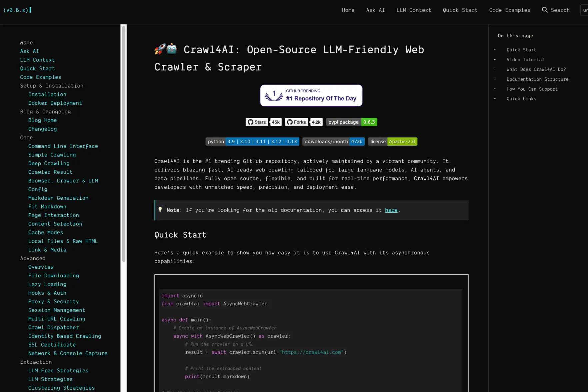Click the GitHub icon on the Stars badge
This screenshot has width=588, height=392.
(250, 122)
